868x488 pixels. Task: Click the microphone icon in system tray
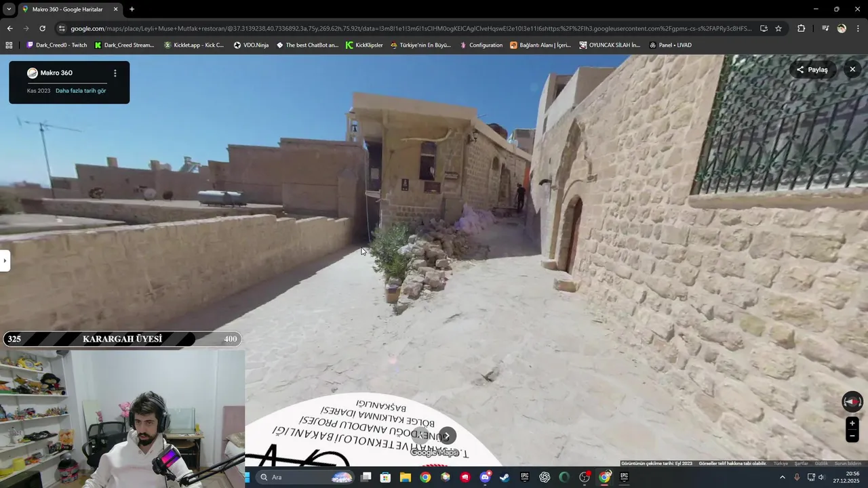click(797, 477)
